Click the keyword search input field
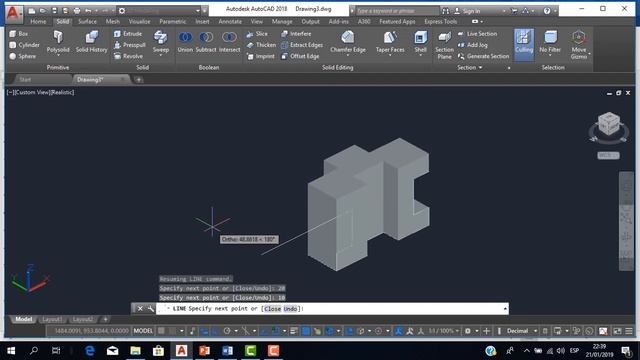Viewport: 640px width, 360px height. (x=398, y=11)
